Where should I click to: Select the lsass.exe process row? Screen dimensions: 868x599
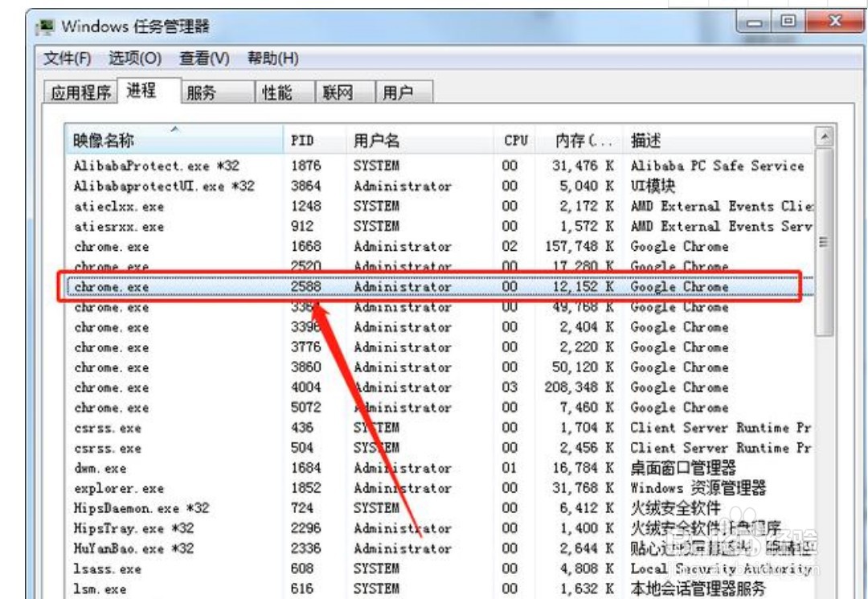(x=440, y=569)
